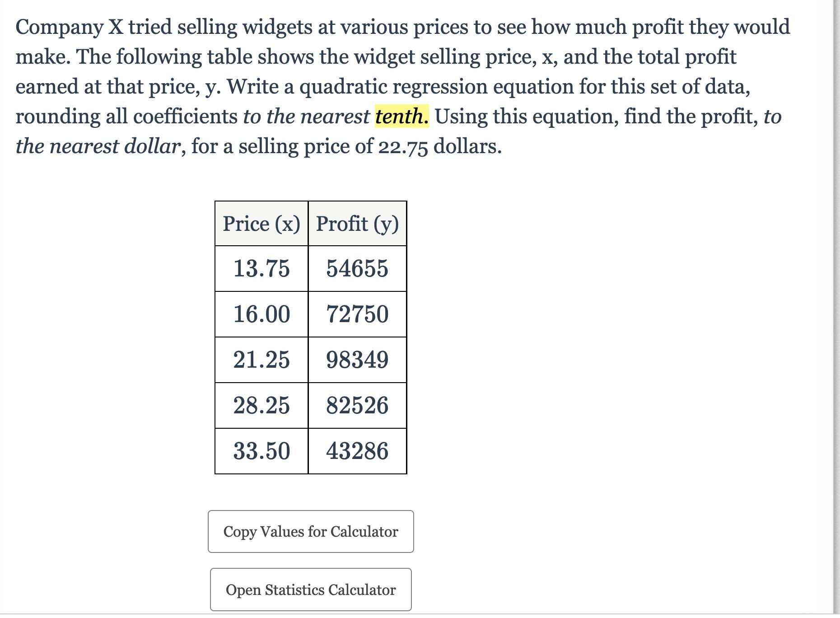Click italic phrase the nearest dollar

tap(98, 146)
